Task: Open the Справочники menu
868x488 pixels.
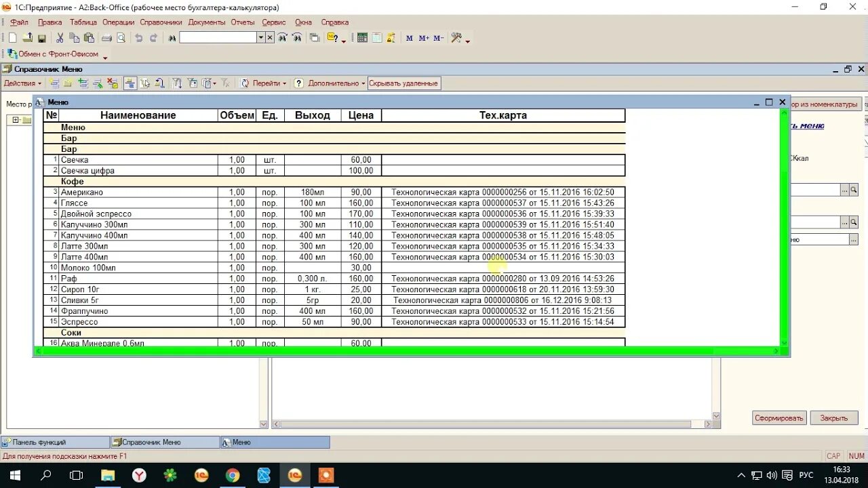Action: 161,22
